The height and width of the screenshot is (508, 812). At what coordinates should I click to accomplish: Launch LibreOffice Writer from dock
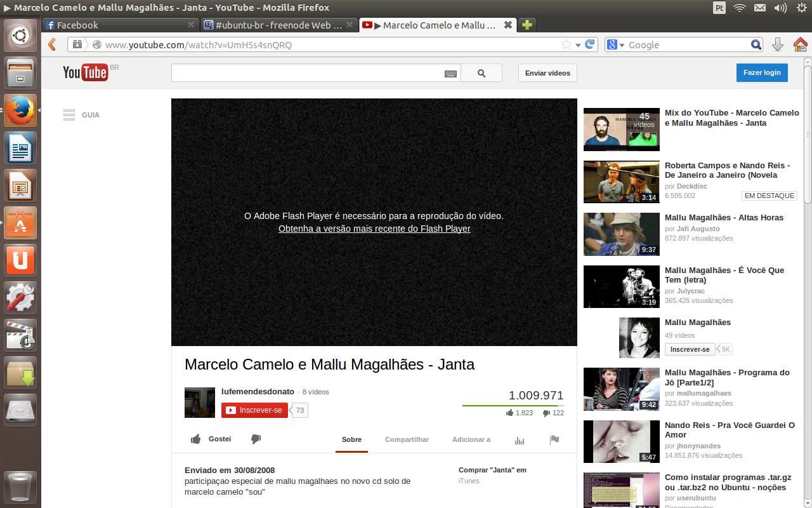[x=21, y=148]
